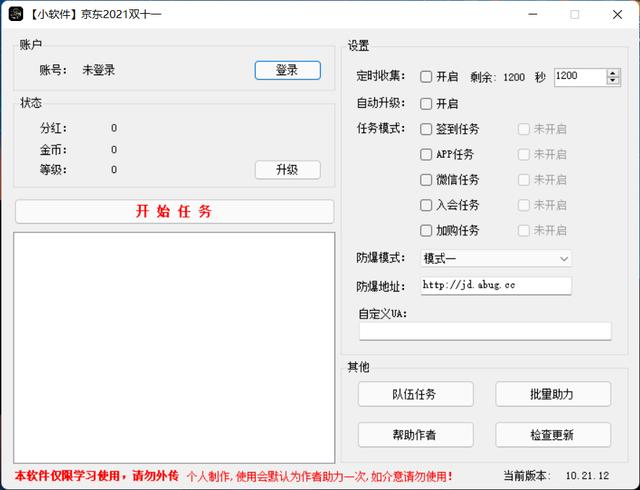Click inside the empty log output area
640x490 pixels.
(x=174, y=348)
